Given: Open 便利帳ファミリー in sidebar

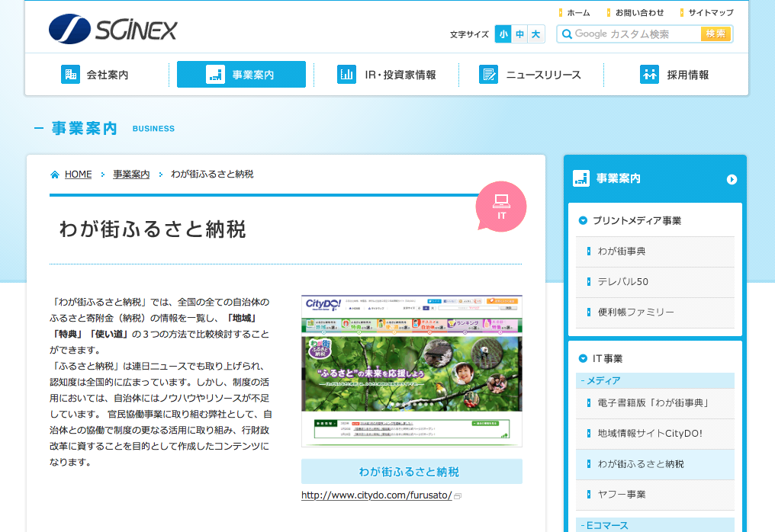Looking at the screenshot, I should click(x=655, y=312).
